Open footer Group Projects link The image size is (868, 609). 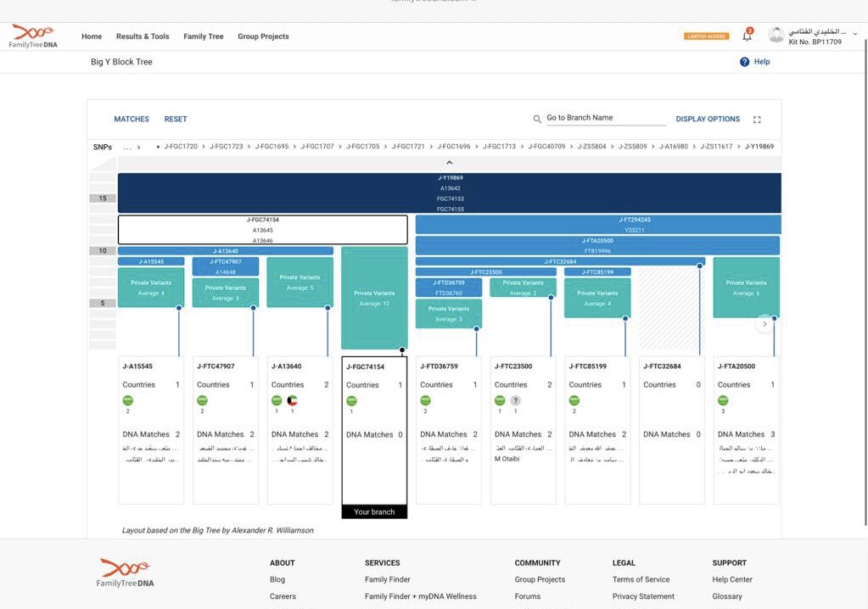[x=540, y=579]
